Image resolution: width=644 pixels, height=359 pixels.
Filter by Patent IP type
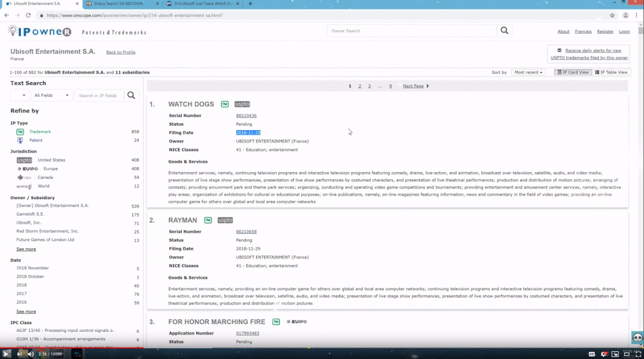pos(36,140)
